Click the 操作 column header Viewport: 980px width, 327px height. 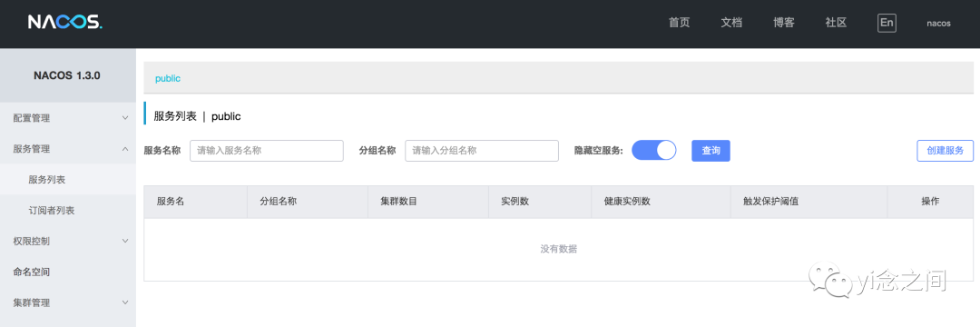coord(931,202)
